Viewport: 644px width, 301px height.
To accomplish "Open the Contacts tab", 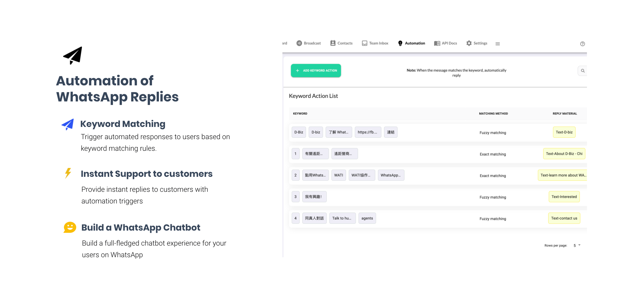I will coord(341,43).
